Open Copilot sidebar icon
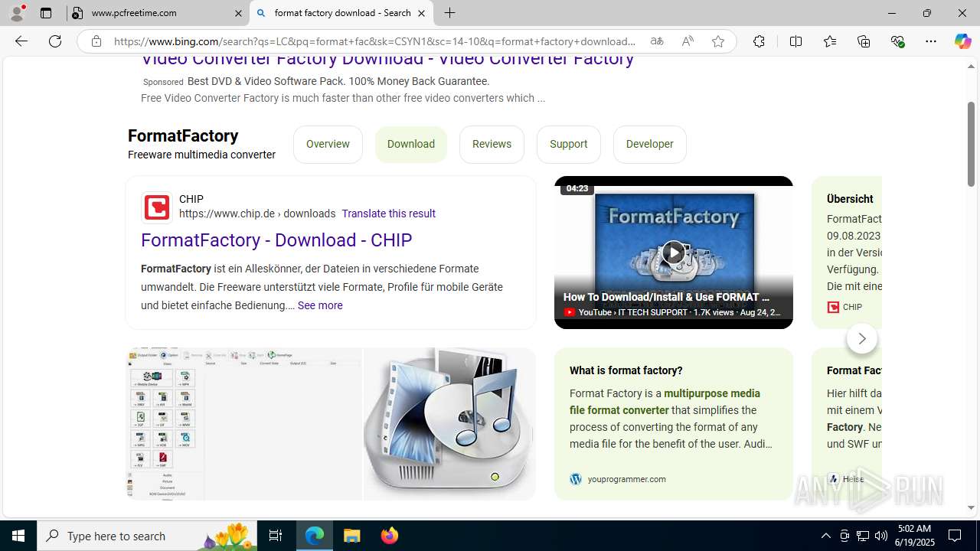980x551 pixels. pyautogui.click(x=962, y=41)
